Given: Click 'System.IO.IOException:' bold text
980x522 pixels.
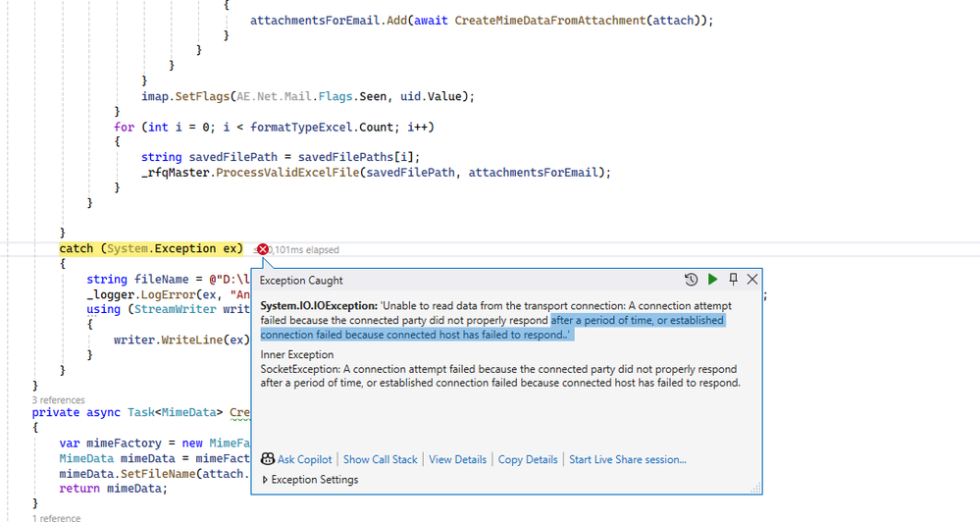Looking at the screenshot, I should click(x=319, y=306).
